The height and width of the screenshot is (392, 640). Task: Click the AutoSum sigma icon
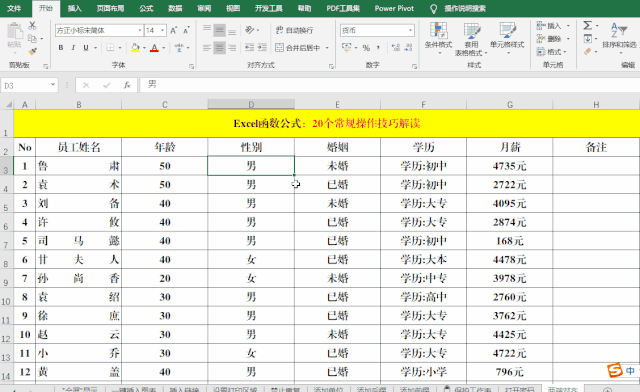click(587, 25)
